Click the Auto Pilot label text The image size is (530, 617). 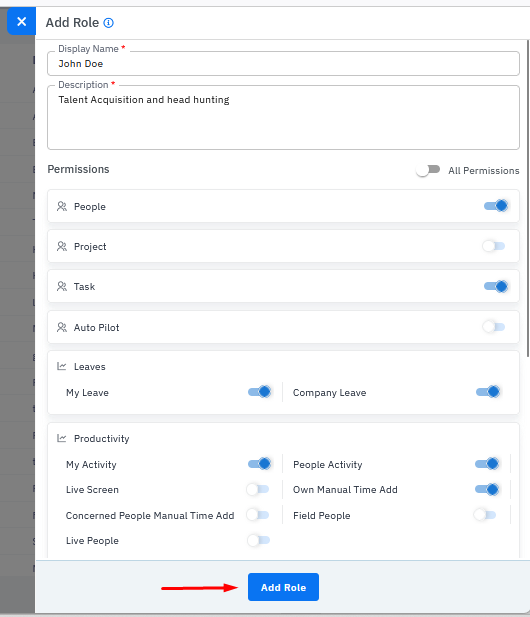pyautogui.click(x=96, y=327)
